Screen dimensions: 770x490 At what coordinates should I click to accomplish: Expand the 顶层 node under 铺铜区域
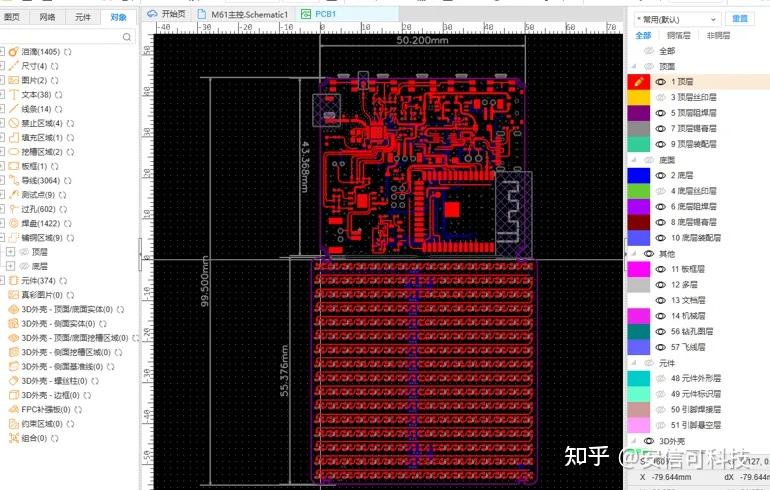[x=10, y=252]
